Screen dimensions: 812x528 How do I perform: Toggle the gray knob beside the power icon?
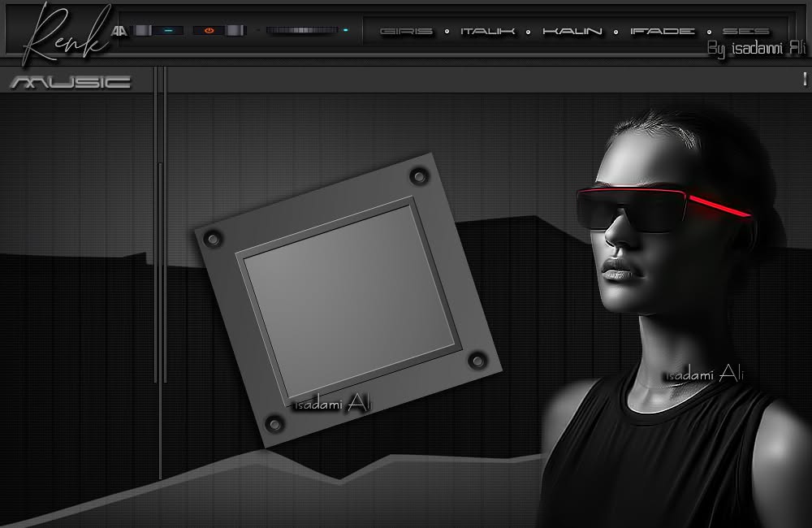[x=235, y=31]
